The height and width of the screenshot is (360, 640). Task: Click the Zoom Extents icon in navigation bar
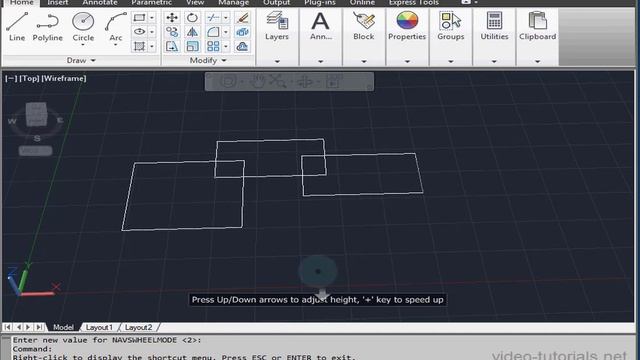click(278, 82)
